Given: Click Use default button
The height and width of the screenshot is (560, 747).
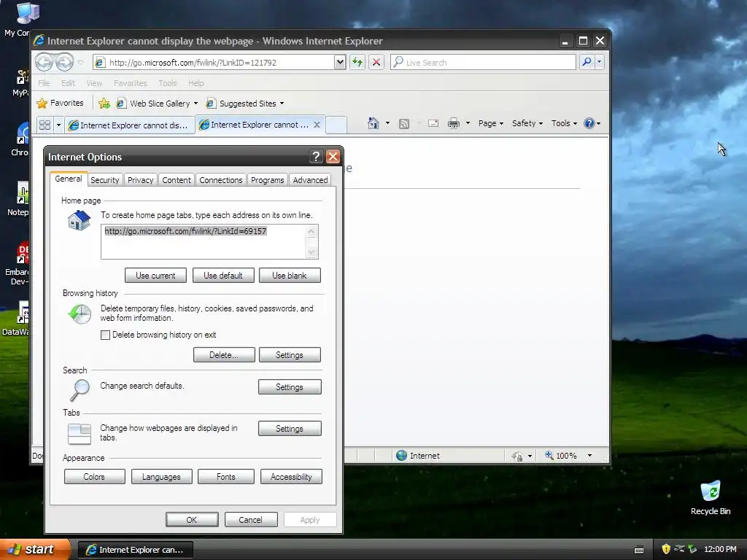Looking at the screenshot, I should 223,275.
